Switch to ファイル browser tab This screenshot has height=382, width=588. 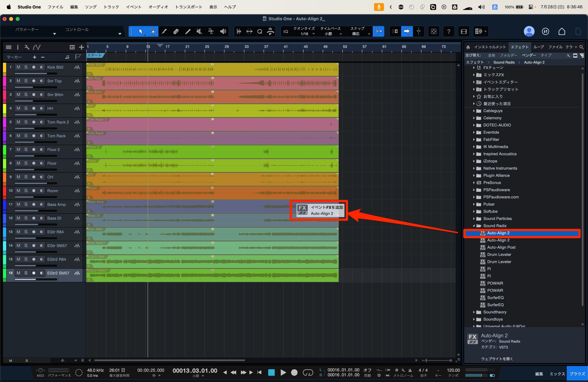point(555,47)
